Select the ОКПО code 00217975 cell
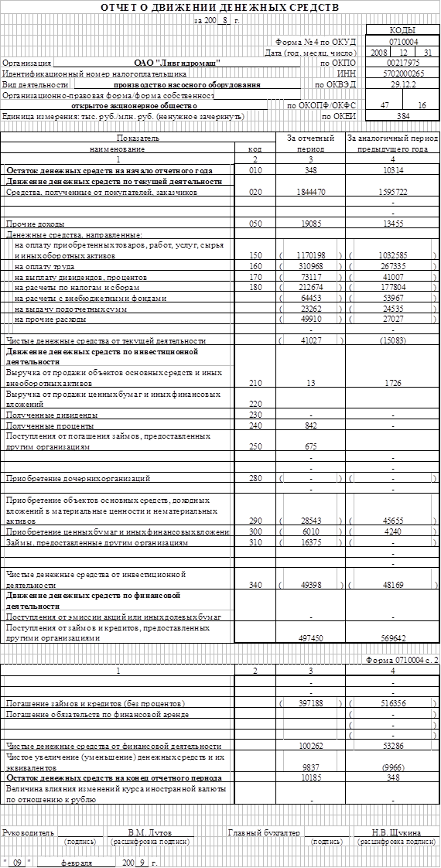 403,63
